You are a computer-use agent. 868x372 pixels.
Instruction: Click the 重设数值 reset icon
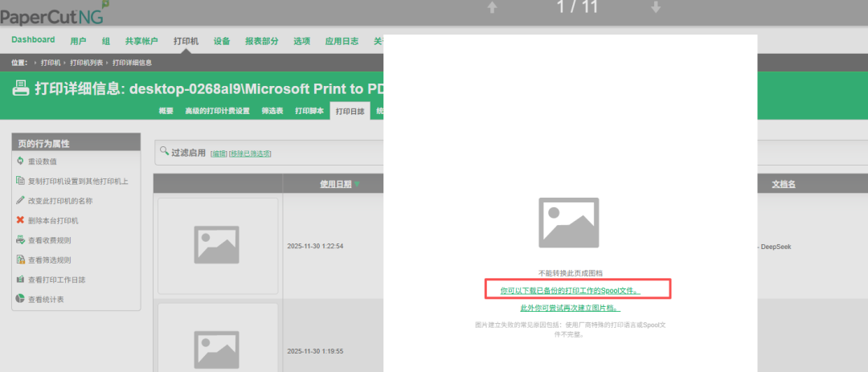(x=20, y=161)
